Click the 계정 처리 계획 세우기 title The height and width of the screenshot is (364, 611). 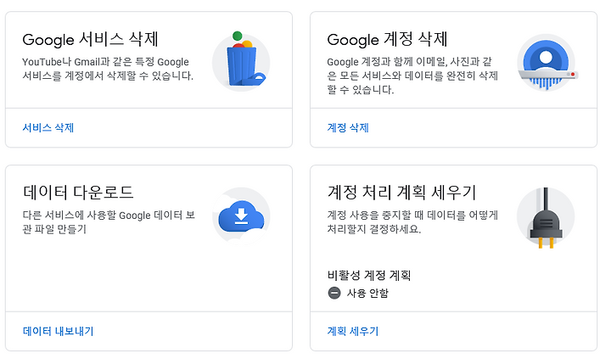point(401,193)
